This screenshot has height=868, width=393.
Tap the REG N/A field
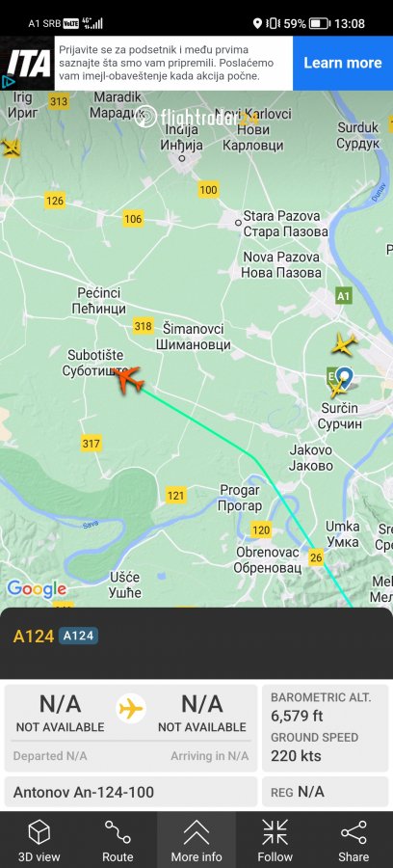[325, 792]
